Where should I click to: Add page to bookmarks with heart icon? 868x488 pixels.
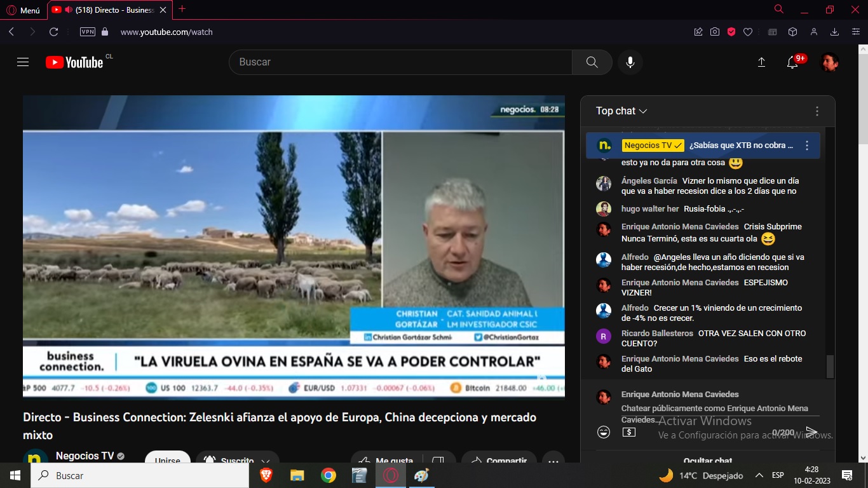click(748, 32)
